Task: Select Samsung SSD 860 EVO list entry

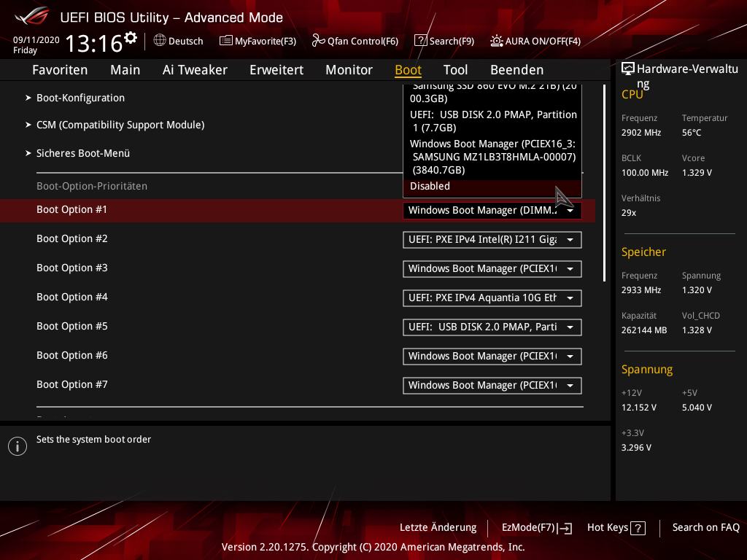Action: click(492, 93)
